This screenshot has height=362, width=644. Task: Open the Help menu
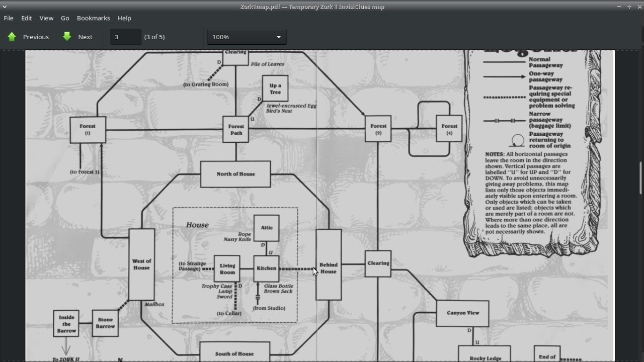pos(124,18)
